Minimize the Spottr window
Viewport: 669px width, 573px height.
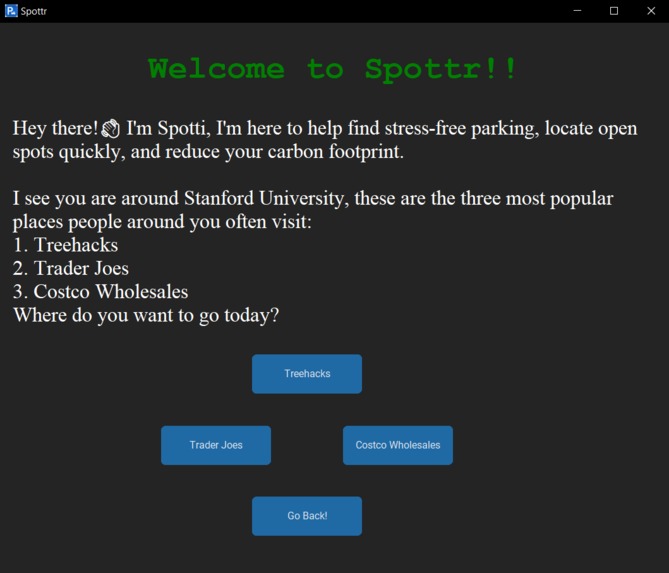(577, 11)
